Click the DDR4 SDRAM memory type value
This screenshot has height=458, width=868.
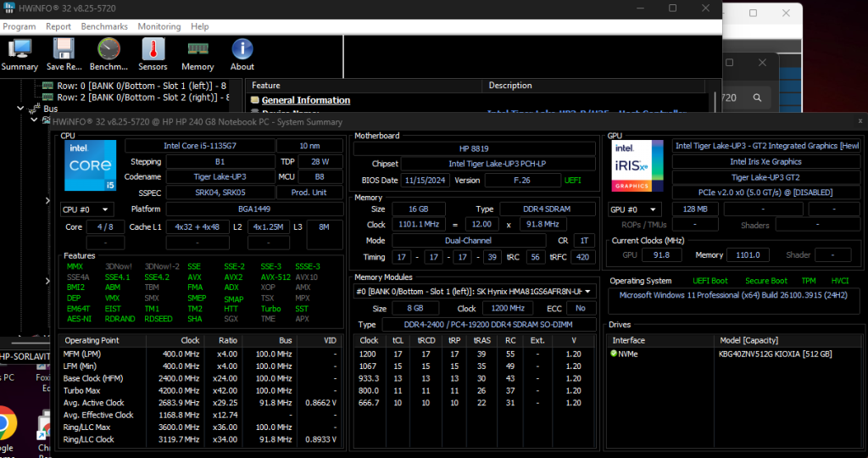coord(547,209)
